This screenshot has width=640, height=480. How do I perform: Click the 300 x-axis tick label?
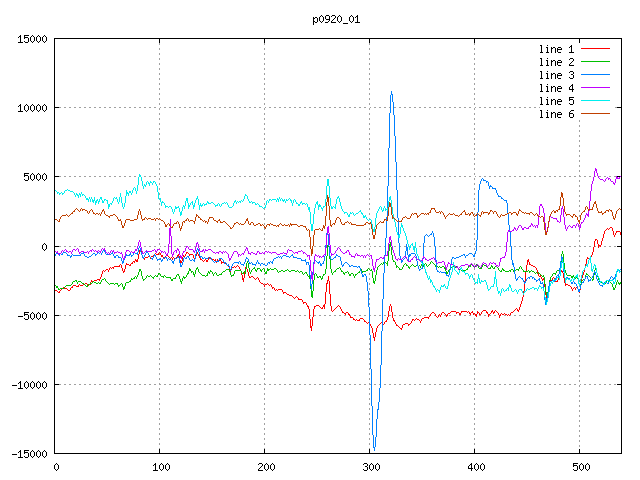[x=370, y=466]
